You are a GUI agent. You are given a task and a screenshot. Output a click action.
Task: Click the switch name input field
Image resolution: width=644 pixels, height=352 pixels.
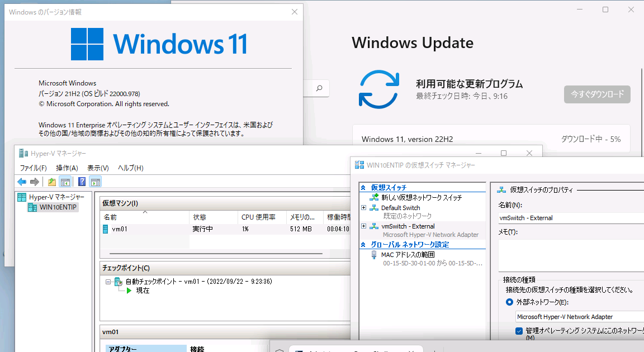coord(571,218)
